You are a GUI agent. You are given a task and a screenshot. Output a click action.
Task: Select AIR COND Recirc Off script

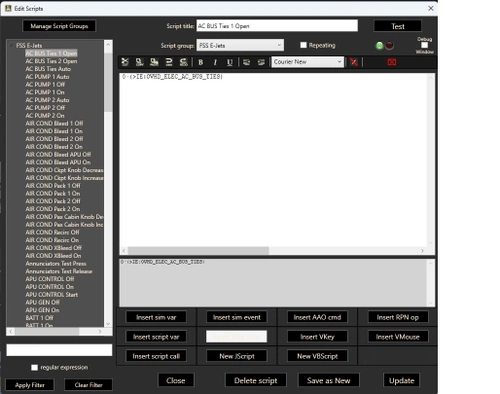click(x=53, y=232)
